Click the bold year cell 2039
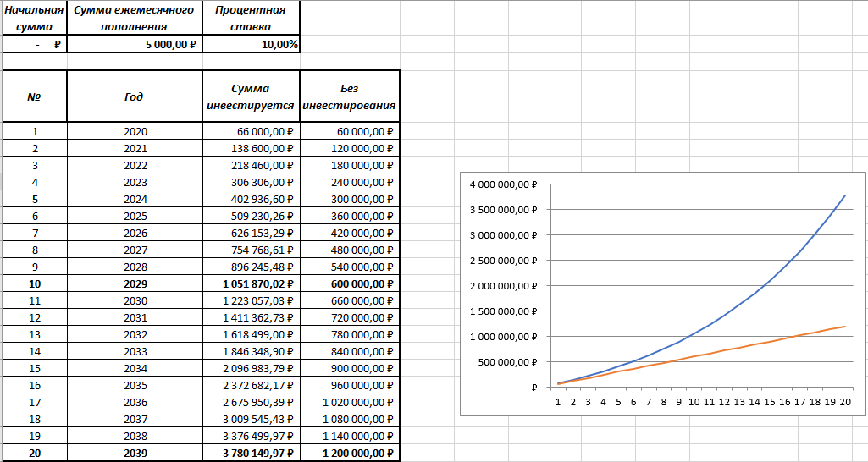This screenshot has width=868, height=462. point(135,454)
